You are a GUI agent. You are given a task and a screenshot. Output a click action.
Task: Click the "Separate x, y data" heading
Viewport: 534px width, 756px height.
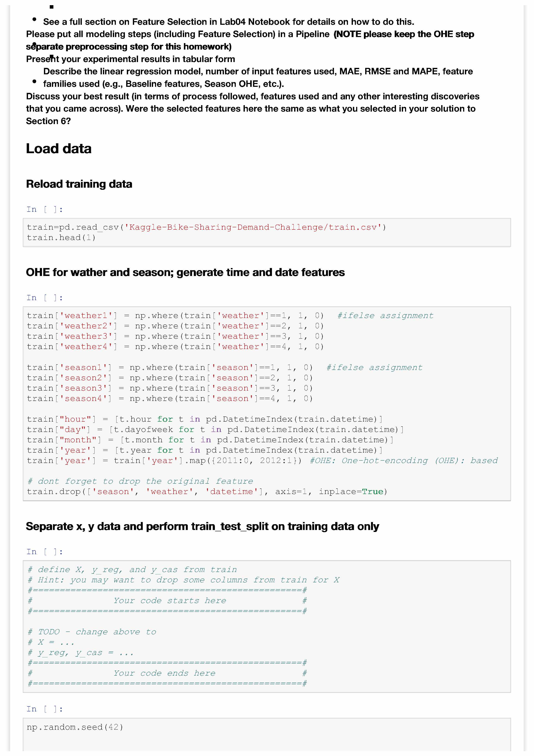click(x=202, y=526)
